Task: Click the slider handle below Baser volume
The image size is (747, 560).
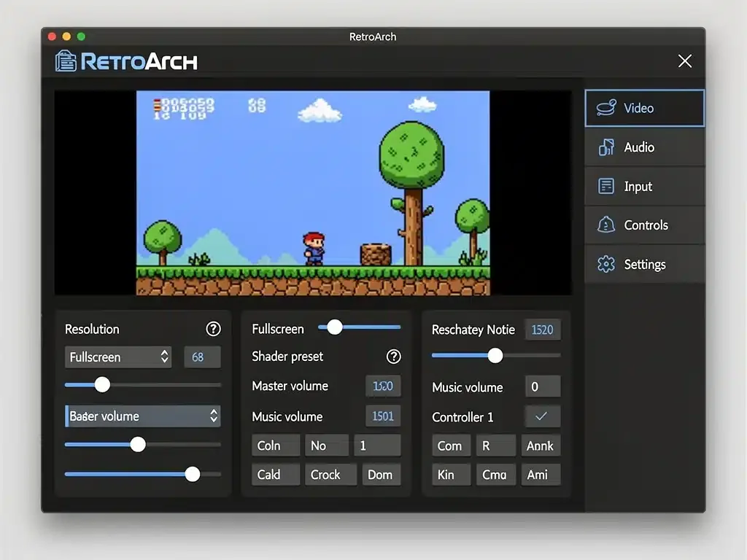Action: coord(138,444)
